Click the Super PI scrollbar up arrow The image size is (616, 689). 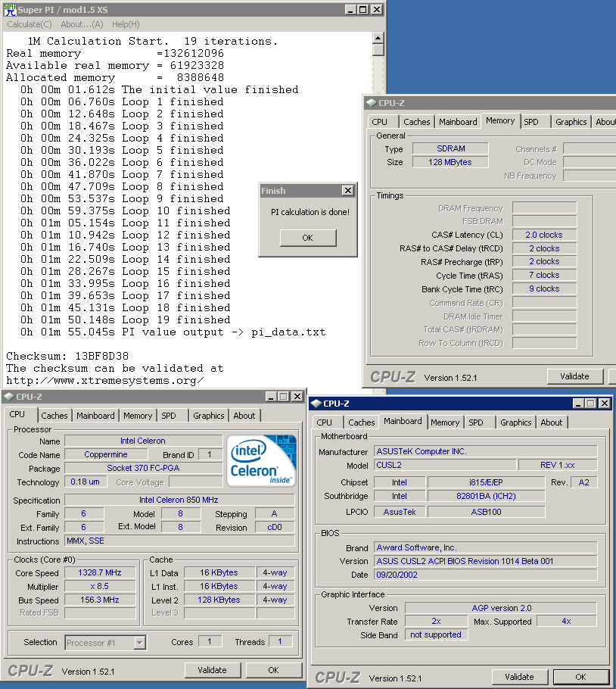pyautogui.click(x=378, y=38)
